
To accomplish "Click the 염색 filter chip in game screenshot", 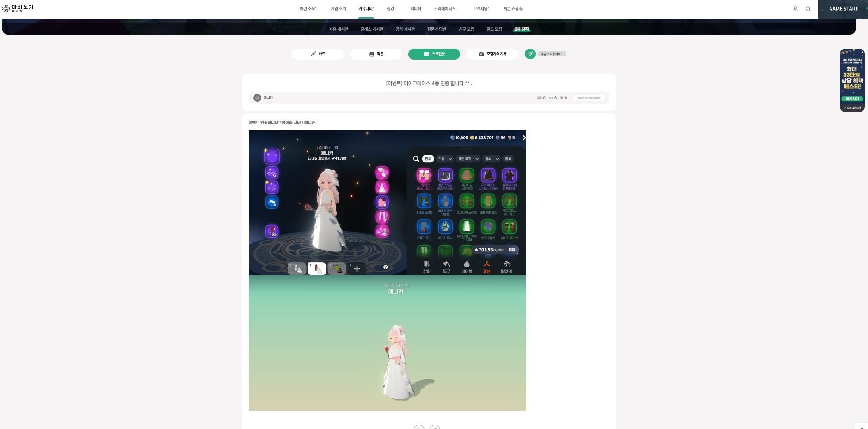I will tap(508, 159).
